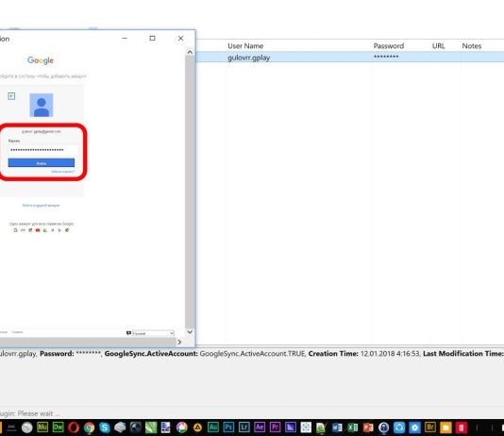Open the orange triangle app in the taskbar
This screenshot has width=504, height=436.
[x=197, y=428]
